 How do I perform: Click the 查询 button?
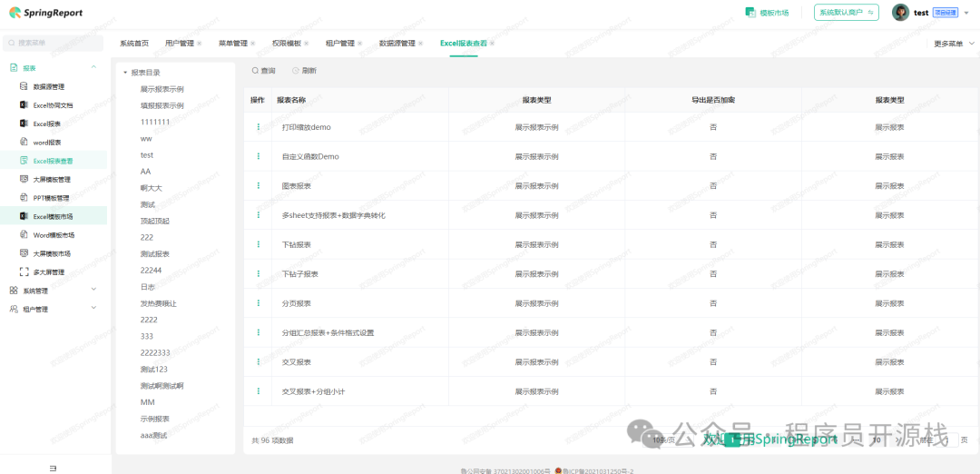(x=263, y=72)
